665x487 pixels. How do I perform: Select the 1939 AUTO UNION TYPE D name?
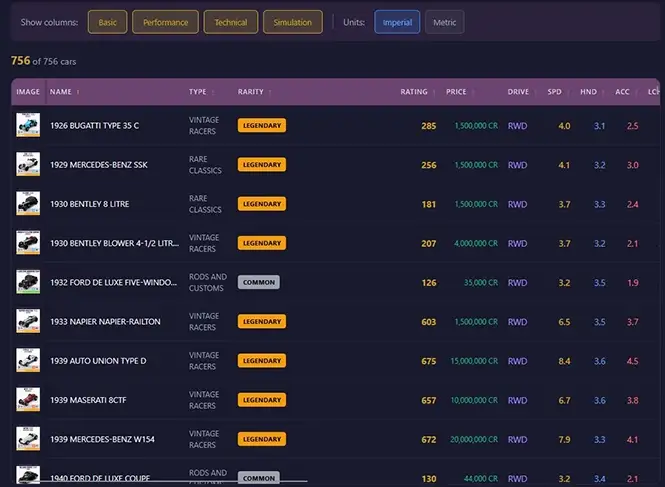click(98, 361)
